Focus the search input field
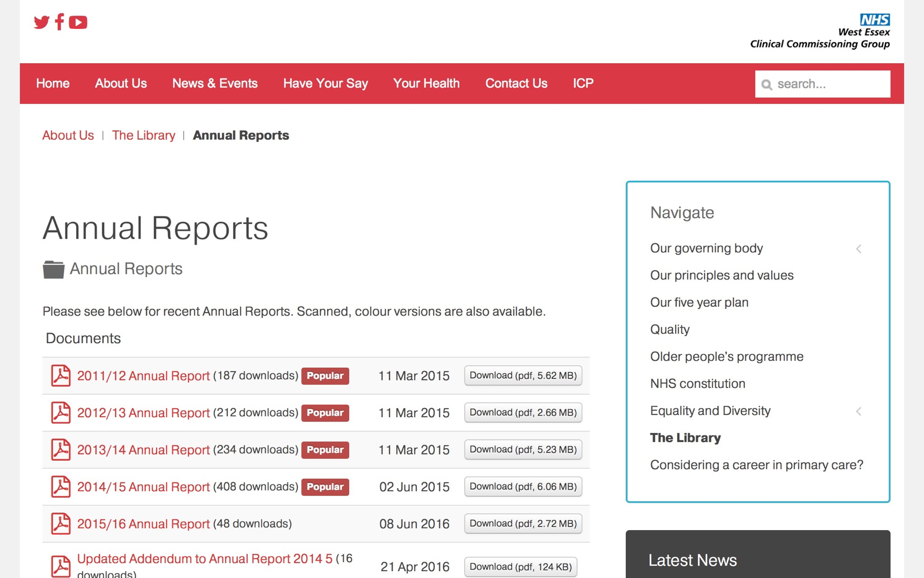The height and width of the screenshot is (578, 924). [x=829, y=84]
